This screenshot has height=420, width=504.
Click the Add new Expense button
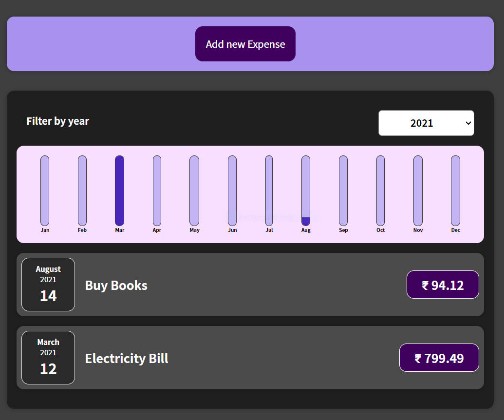pos(245,44)
